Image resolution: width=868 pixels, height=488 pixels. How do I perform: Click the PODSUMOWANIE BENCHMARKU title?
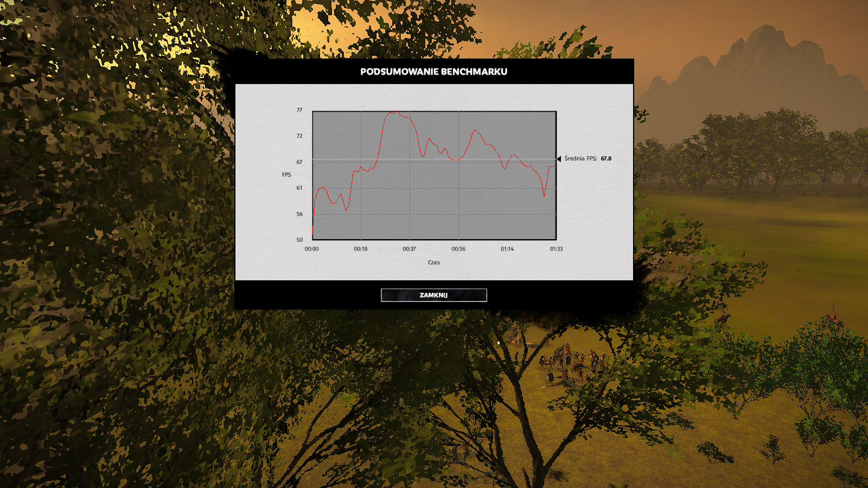(x=433, y=72)
